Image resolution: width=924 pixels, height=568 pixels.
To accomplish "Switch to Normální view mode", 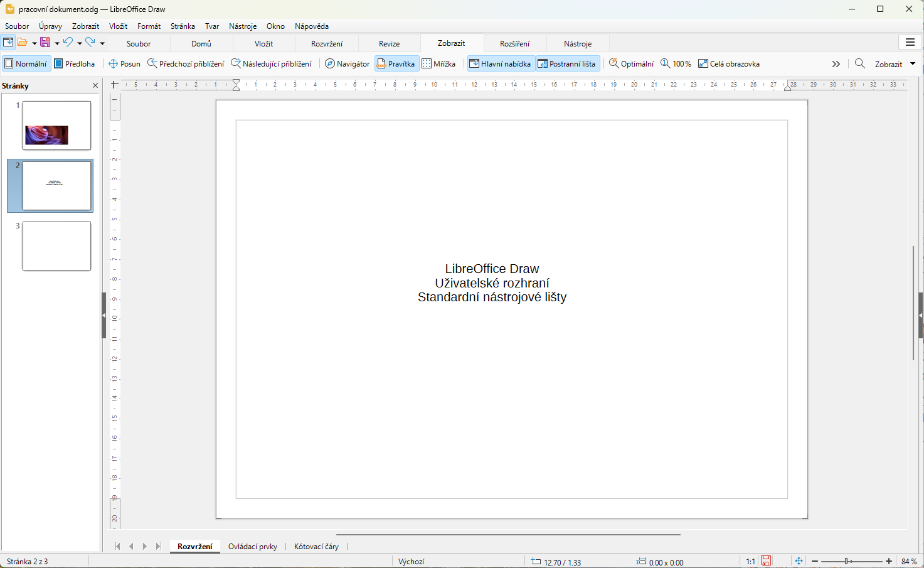I will (x=26, y=63).
